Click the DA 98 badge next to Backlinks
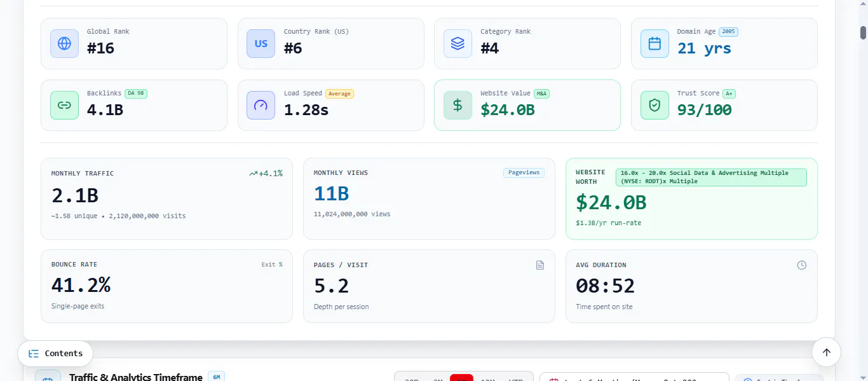 click(136, 94)
